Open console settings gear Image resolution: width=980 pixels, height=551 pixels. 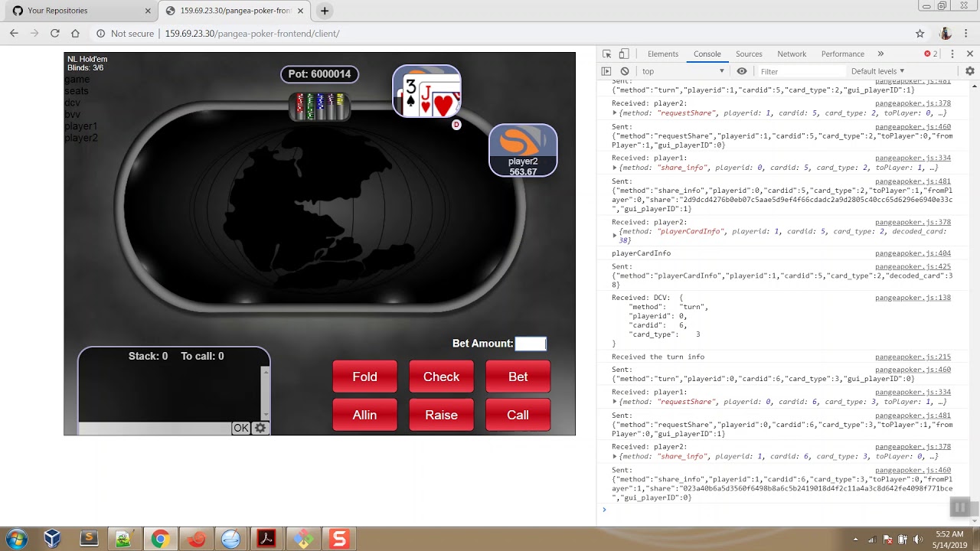[x=970, y=71]
